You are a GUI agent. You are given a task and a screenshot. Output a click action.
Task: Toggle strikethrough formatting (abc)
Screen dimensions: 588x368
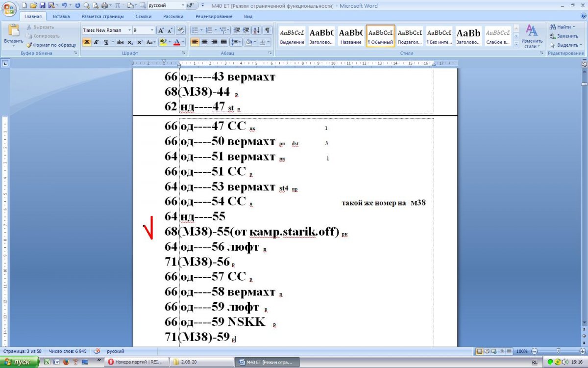121,42
